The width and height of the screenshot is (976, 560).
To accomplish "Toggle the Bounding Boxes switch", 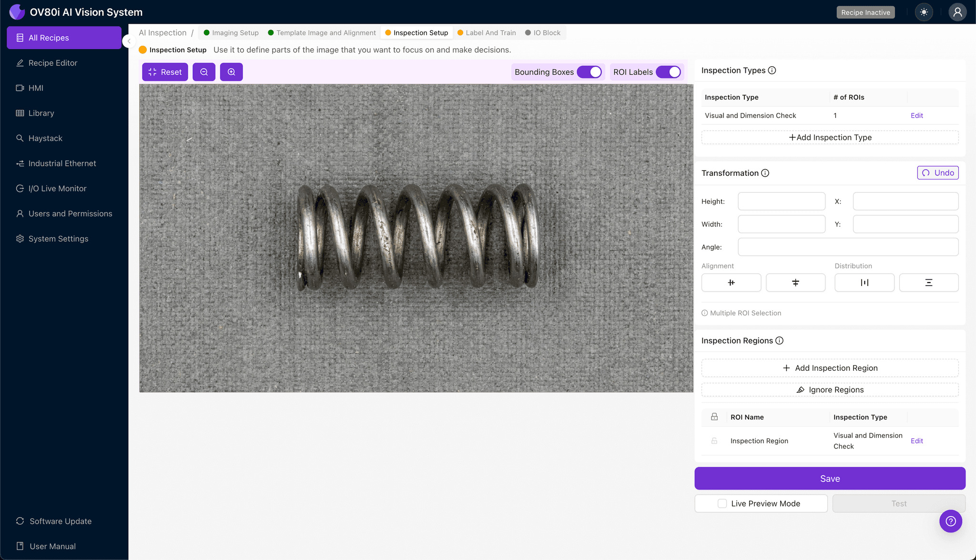I will pos(590,72).
